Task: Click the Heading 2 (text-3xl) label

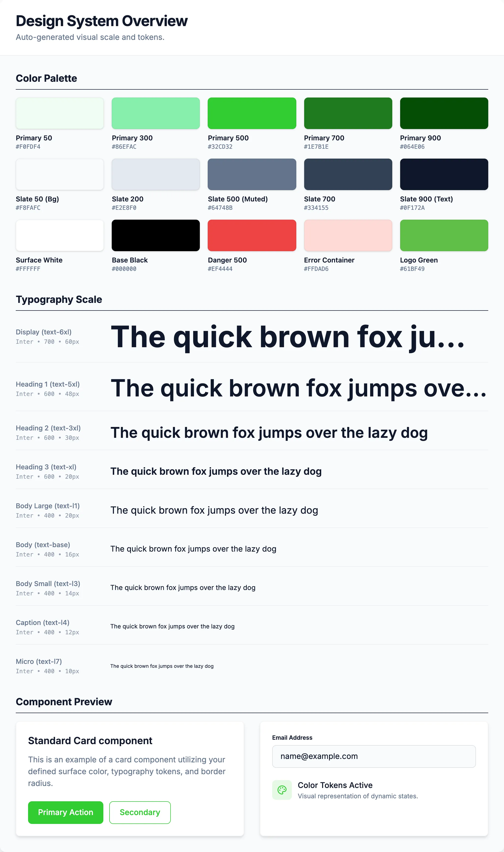Action: [x=48, y=428]
